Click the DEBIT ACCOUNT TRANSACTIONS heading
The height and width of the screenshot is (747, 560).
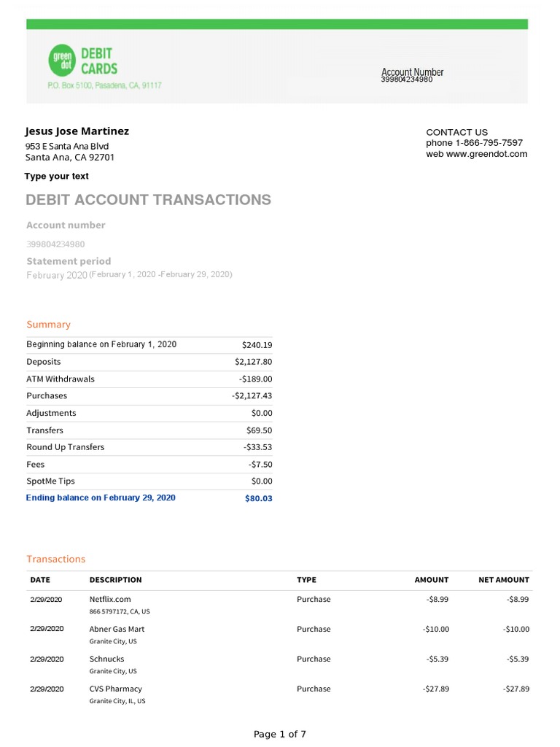tap(149, 200)
